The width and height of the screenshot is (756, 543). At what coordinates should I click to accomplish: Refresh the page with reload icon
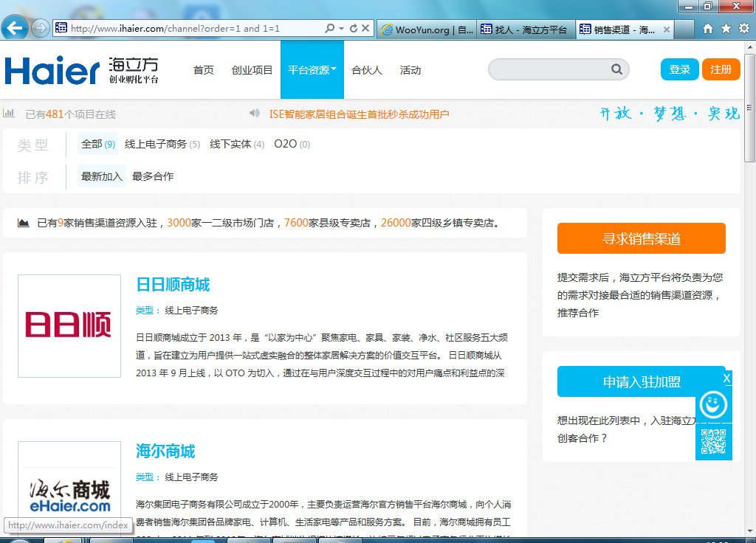pos(354,29)
